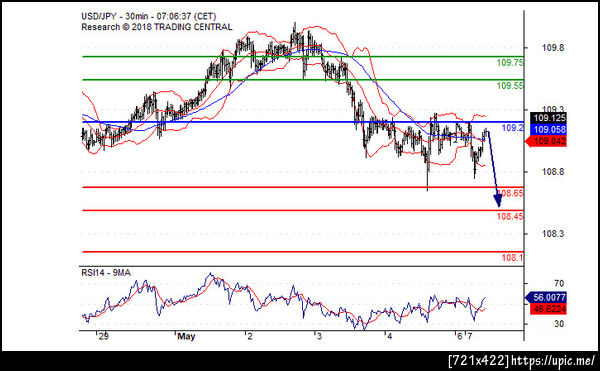This screenshot has height=371, width=600.
Task: Click the blue 109.2 pivot label
Action: (512, 128)
